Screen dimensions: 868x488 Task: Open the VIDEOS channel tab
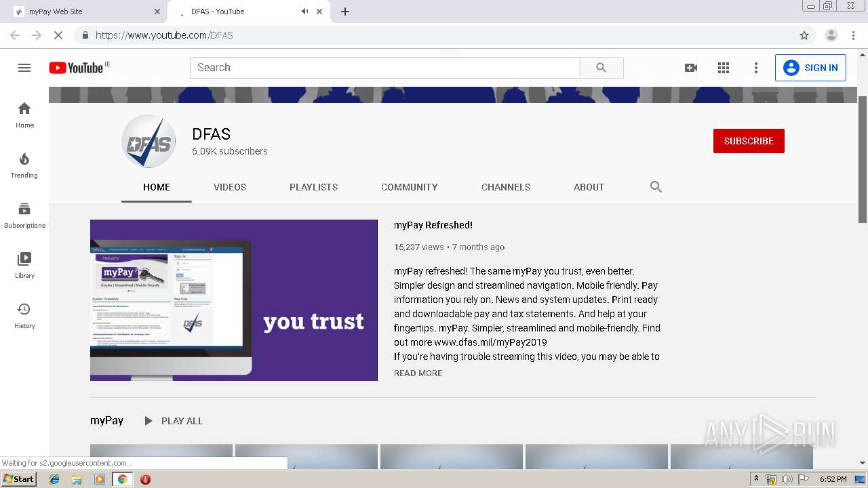point(230,187)
